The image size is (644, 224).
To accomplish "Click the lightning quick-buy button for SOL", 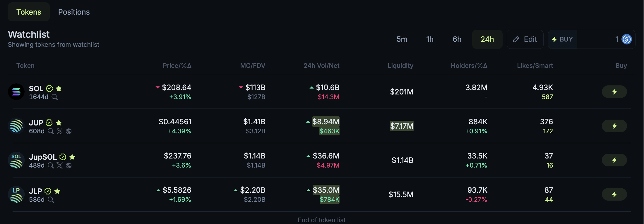I will click(x=614, y=92).
